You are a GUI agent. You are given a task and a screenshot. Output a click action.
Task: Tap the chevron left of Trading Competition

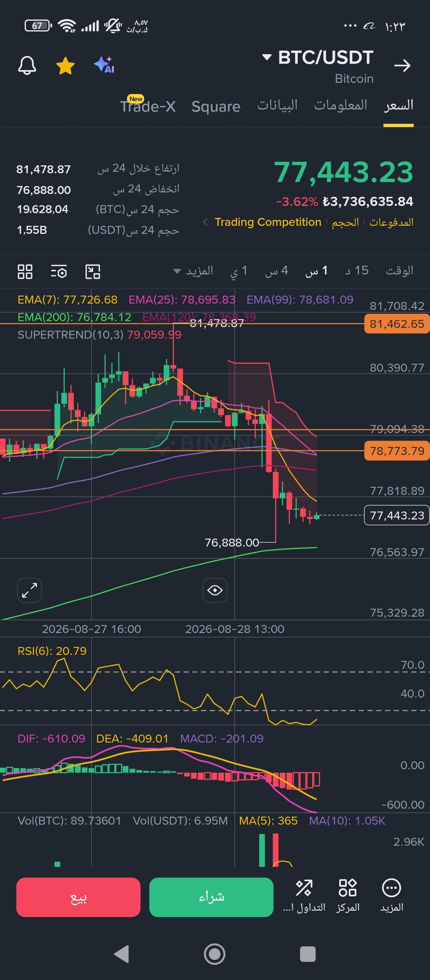point(205,222)
